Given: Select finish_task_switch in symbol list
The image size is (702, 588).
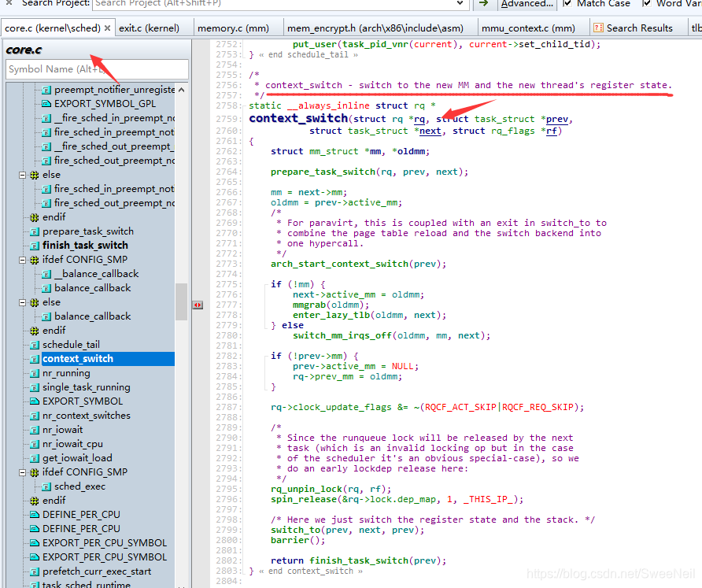Looking at the screenshot, I should click(x=85, y=246).
